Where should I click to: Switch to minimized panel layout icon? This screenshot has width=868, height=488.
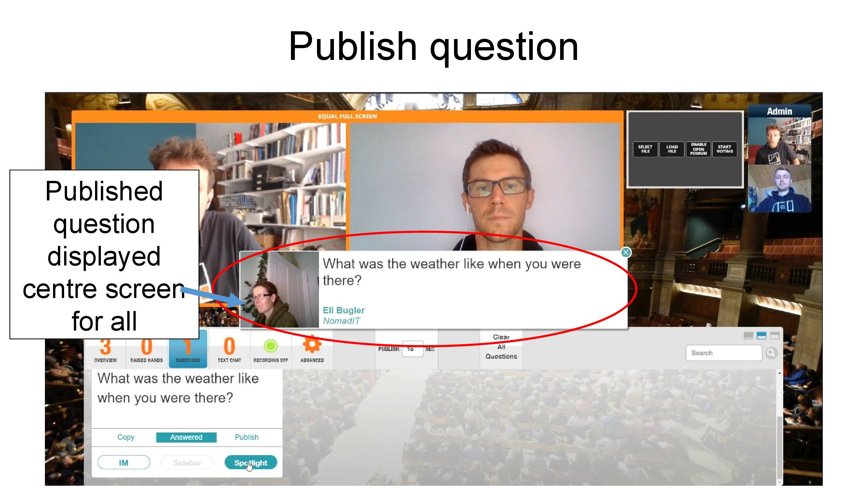click(x=748, y=336)
